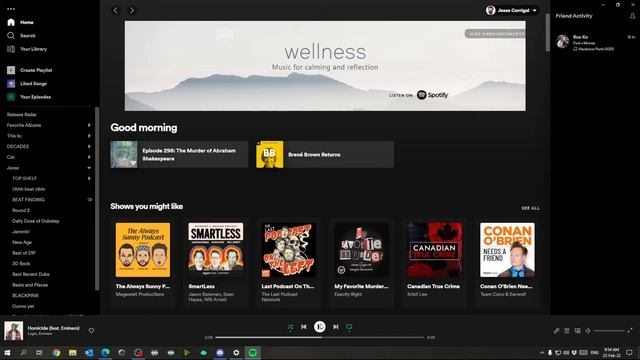Open the BEAT FINDING playlist

pos(28,200)
